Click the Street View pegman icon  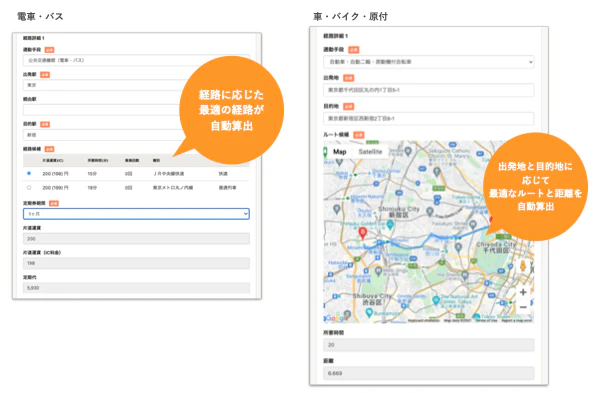[523, 266]
